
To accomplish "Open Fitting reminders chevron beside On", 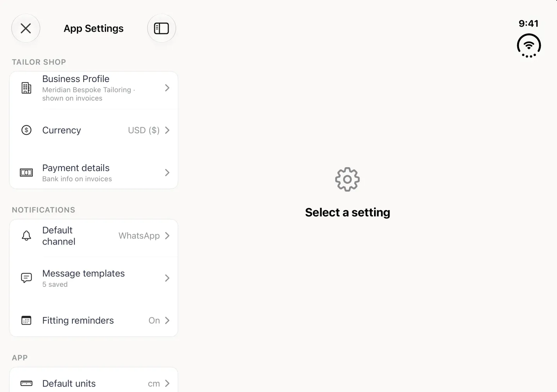I will (167, 320).
